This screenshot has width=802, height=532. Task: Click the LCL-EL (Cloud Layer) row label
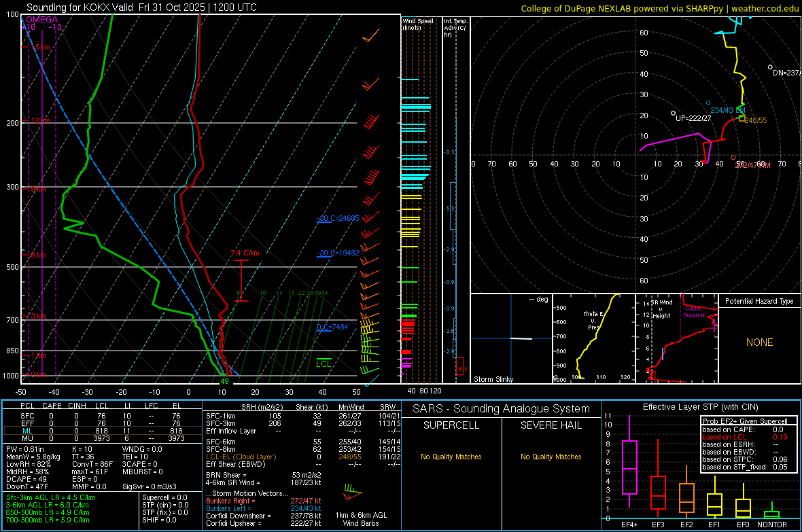[241, 457]
